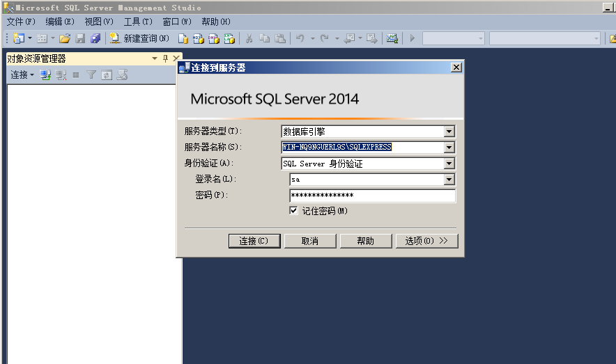This screenshot has height=364, width=616.
Task: Click the Redo arrow icon
Action: [x=325, y=38]
